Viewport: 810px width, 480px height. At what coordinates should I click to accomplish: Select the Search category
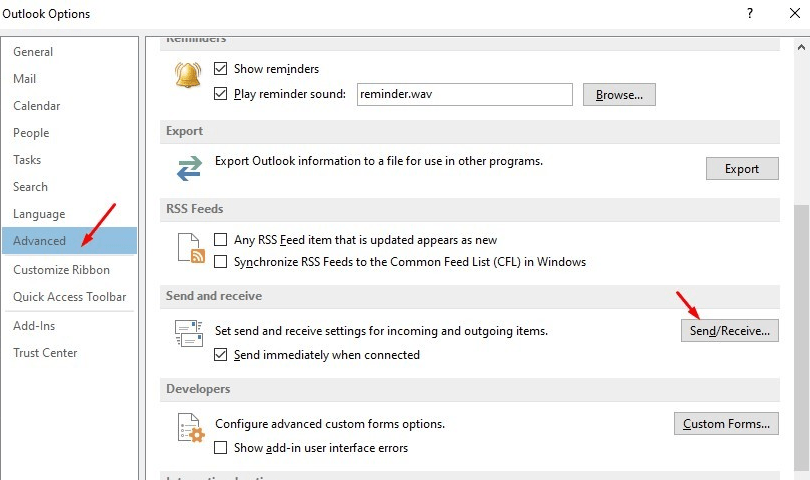tap(69, 187)
